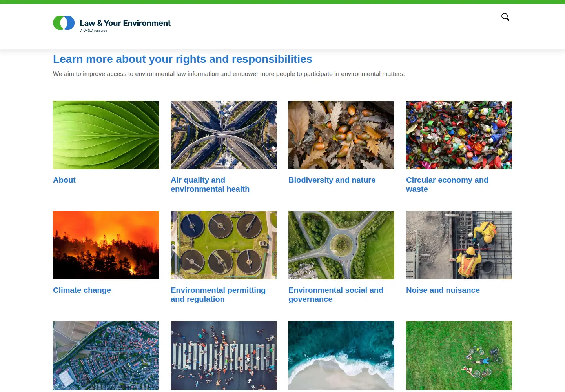Click the water treatment tanks thumbnail
This screenshot has width=565, height=392.
pos(224,245)
